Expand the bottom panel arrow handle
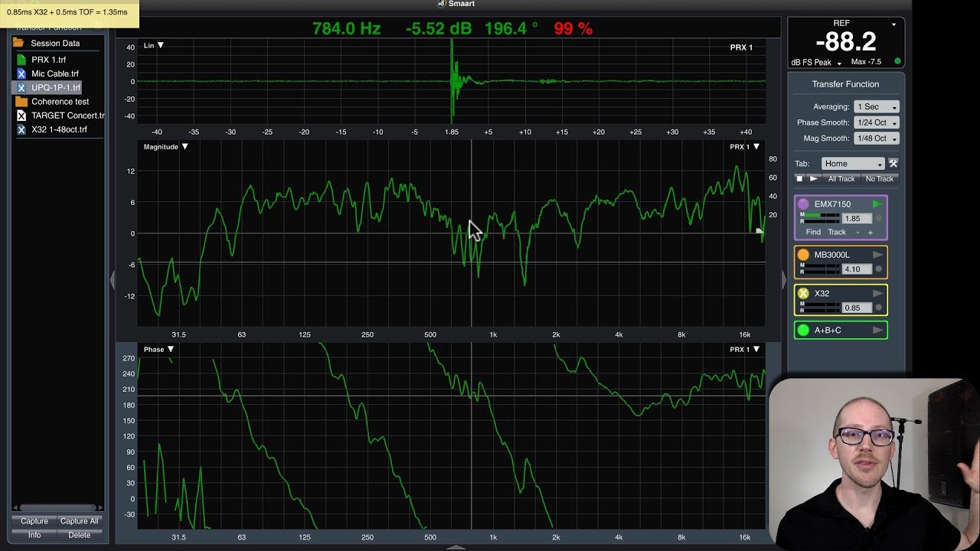This screenshot has height=551, width=980. (456, 547)
